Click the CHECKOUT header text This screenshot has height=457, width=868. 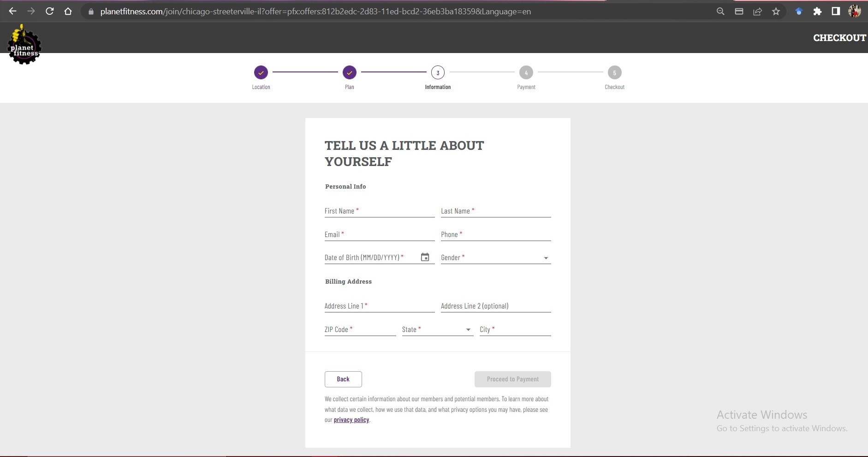(839, 38)
